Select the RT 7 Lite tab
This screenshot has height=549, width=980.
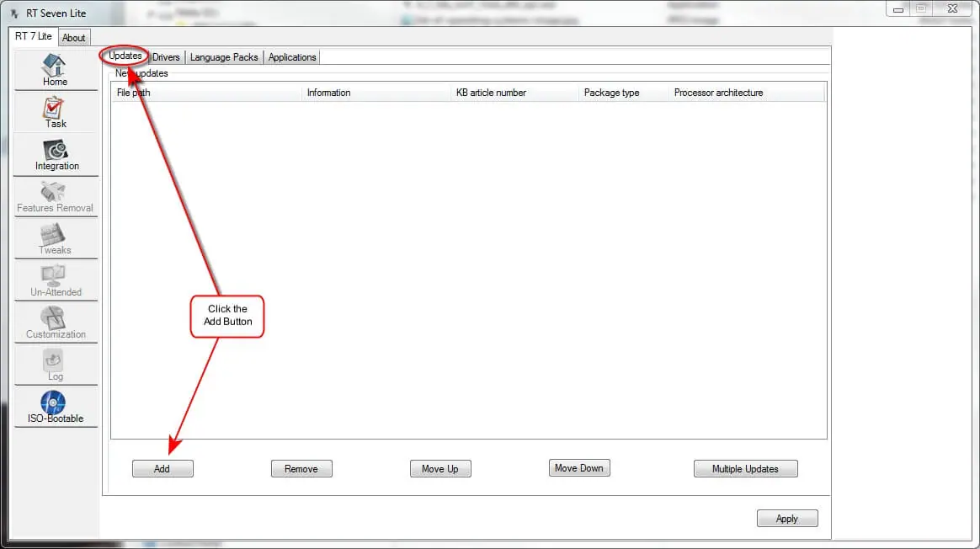pos(33,36)
